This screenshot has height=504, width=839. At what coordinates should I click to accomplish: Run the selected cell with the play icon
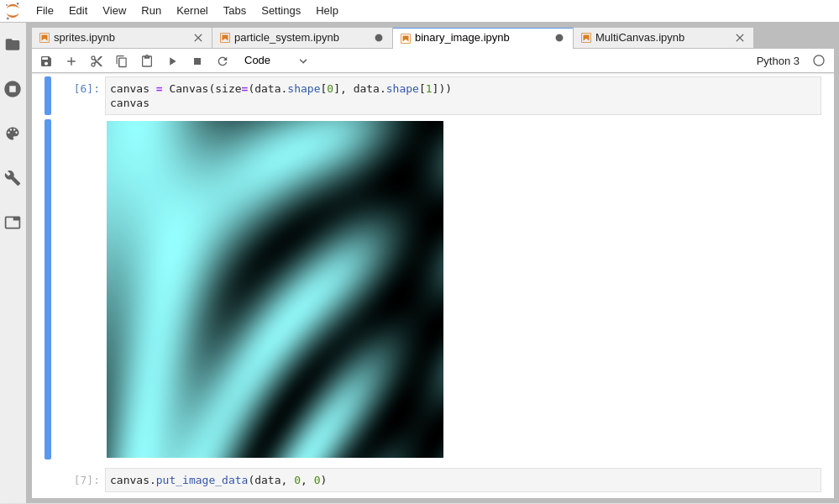click(x=172, y=60)
